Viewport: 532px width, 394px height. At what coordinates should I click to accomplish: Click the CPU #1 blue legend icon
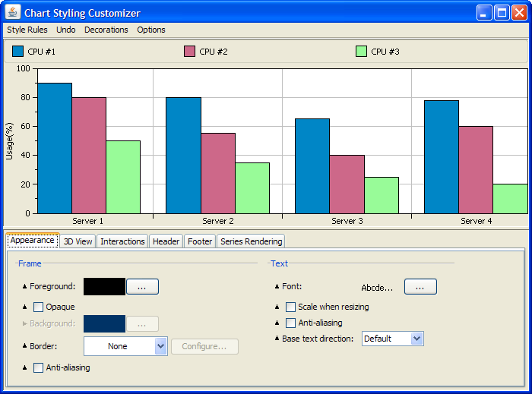point(18,52)
